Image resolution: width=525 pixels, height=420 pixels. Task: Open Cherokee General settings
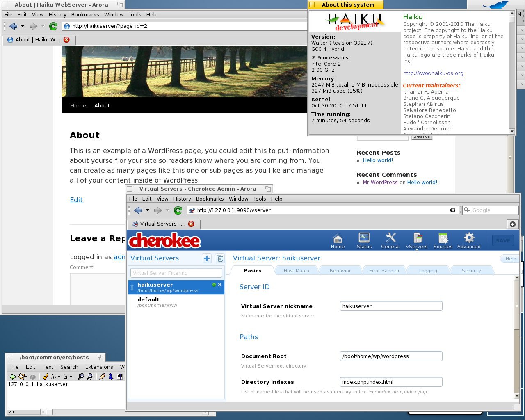click(x=390, y=241)
